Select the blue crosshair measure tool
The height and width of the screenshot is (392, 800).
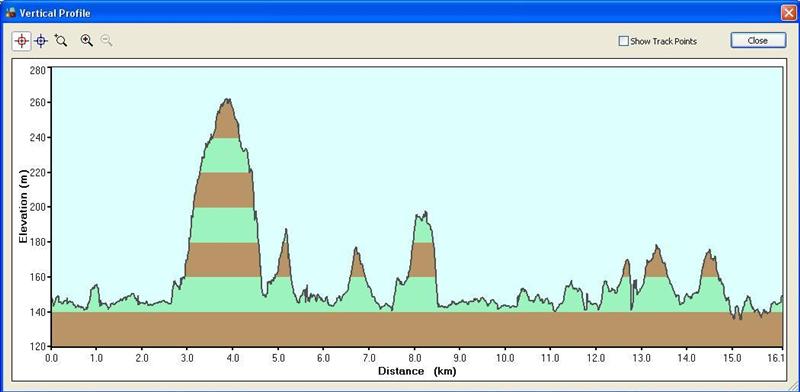click(41, 41)
